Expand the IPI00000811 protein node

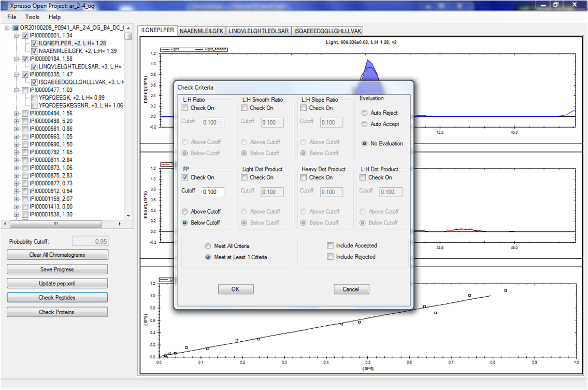pos(16,160)
